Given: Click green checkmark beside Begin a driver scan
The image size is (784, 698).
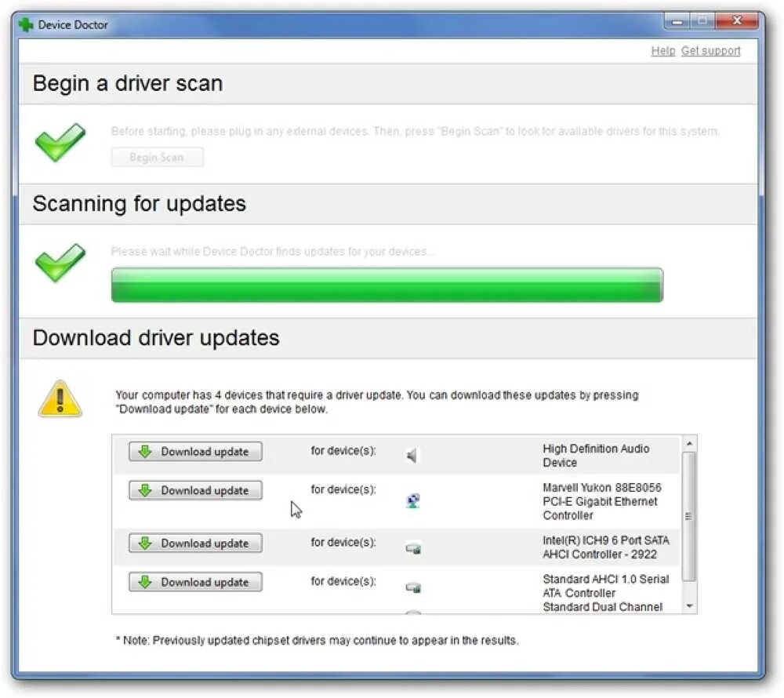Looking at the screenshot, I should [60, 143].
